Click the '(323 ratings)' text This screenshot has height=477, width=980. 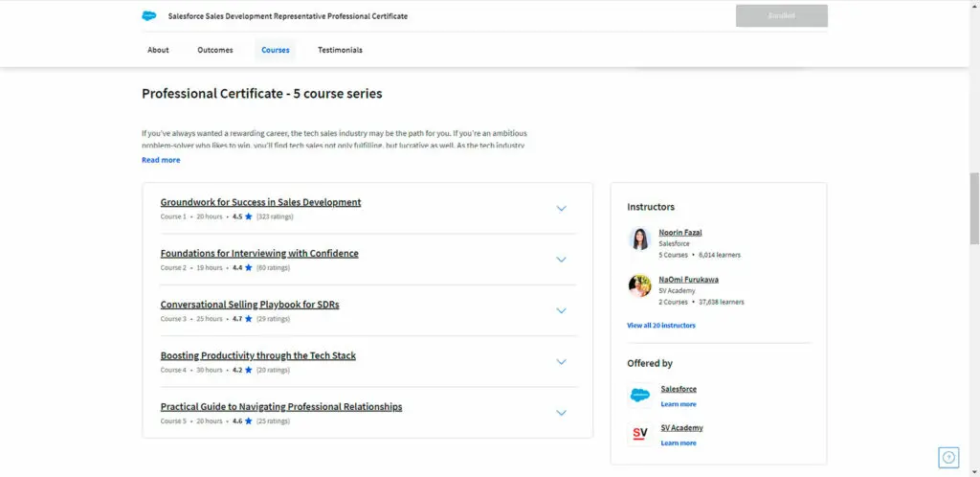(275, 216)
